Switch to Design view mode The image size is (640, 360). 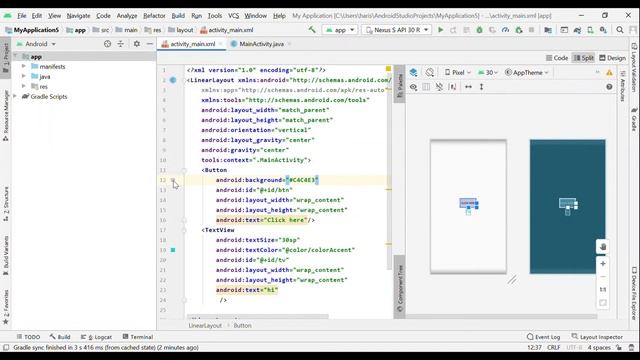(x=612, y=58)
